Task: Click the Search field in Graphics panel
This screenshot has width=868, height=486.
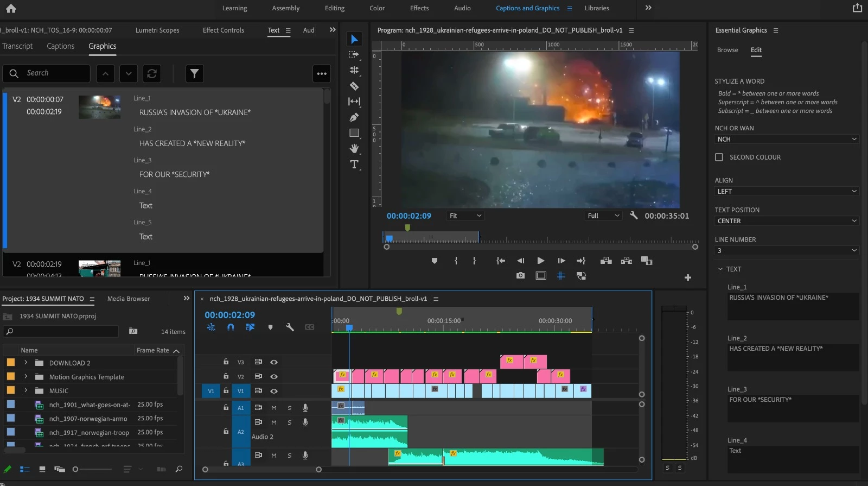Action: 54,73
